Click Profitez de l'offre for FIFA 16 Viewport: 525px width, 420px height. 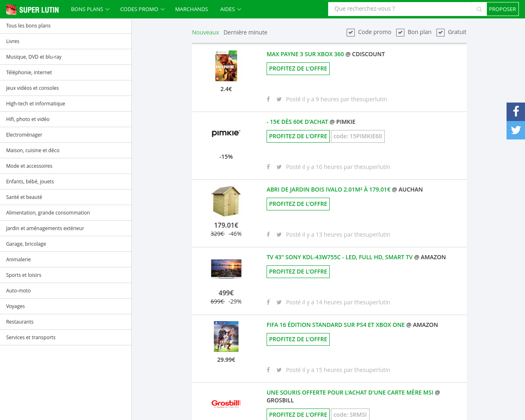[298, 339]
